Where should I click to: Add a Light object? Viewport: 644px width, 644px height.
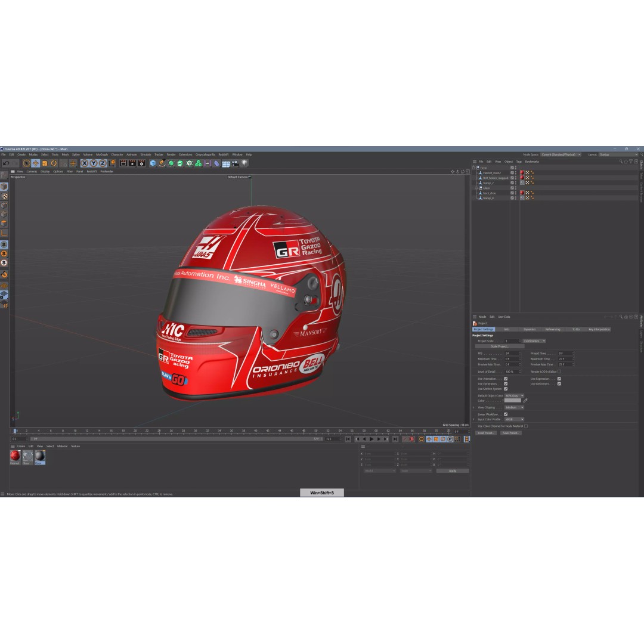click(244, 163)
